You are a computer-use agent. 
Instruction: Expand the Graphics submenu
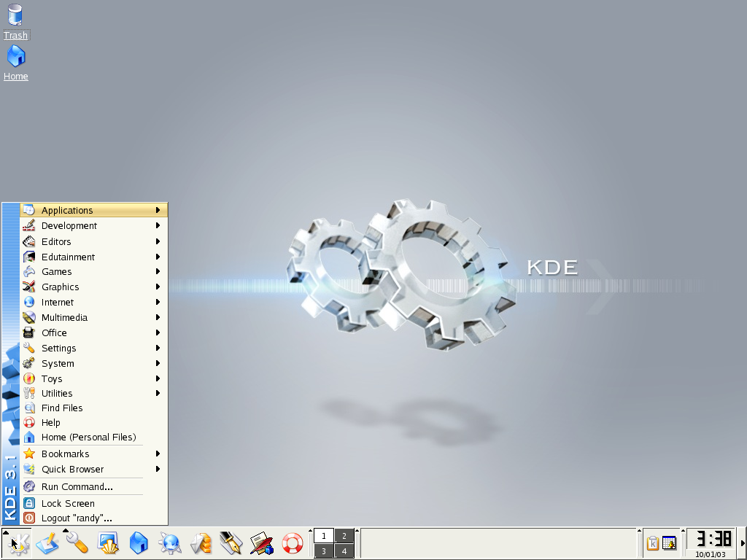(94, 287)
